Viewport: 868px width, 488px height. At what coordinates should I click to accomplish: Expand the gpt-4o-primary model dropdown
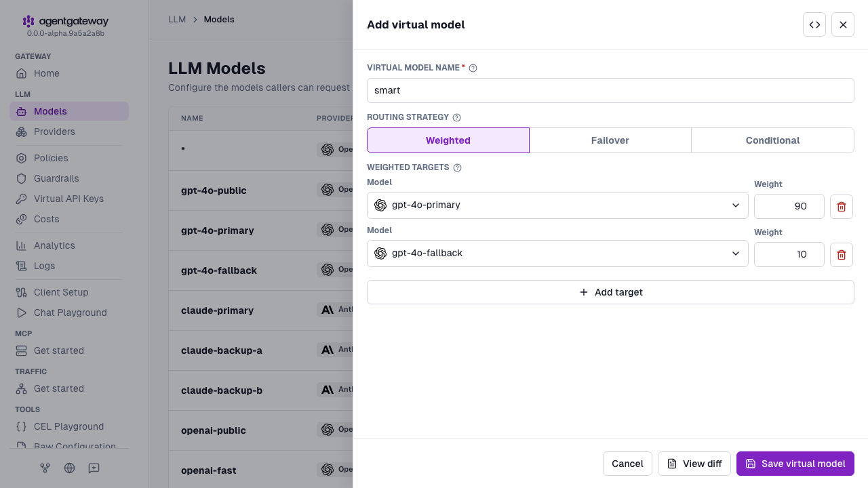[x=557, y=205]
